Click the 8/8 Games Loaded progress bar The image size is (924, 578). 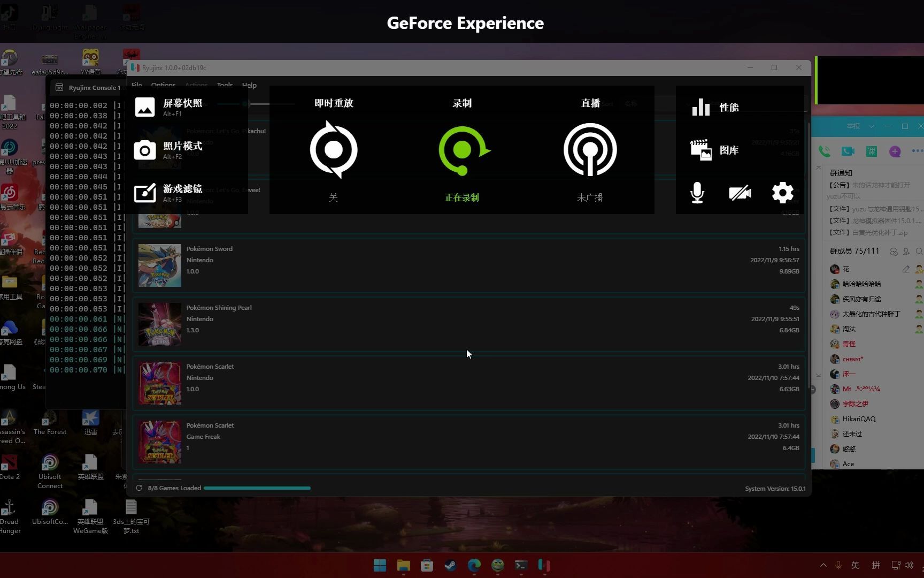tap(257, 488)
